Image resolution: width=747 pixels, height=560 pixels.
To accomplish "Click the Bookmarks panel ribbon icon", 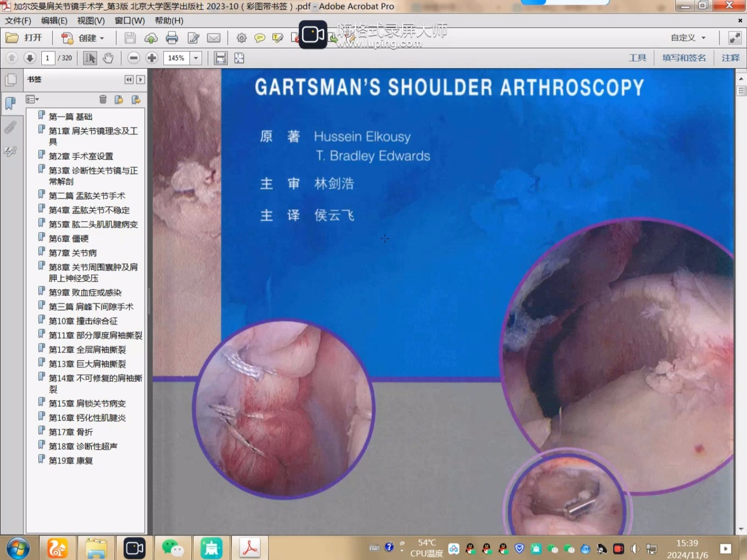I will click(10, 103).
